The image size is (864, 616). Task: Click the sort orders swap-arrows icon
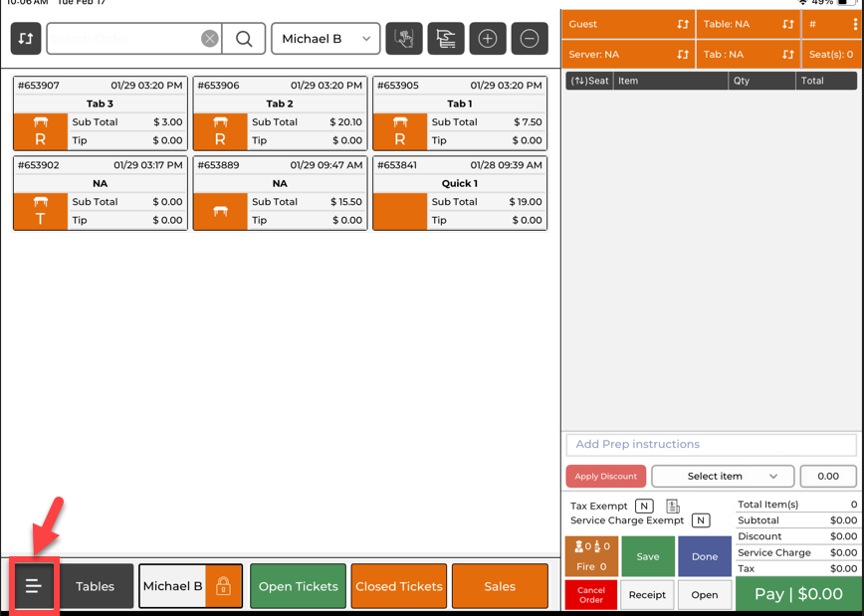26,39
